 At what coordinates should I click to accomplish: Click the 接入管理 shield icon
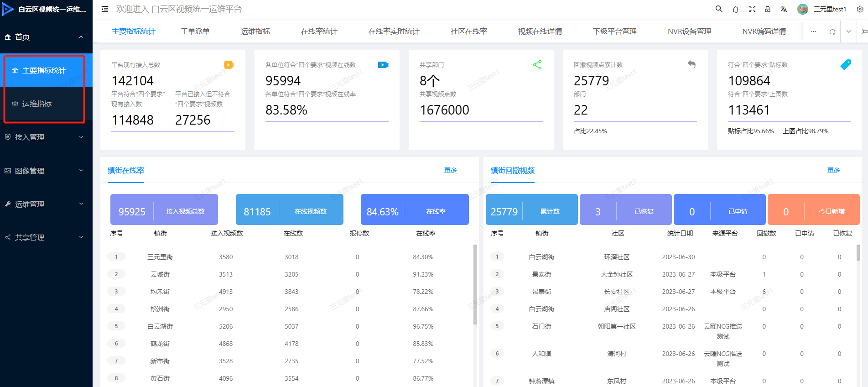(8, 137)
